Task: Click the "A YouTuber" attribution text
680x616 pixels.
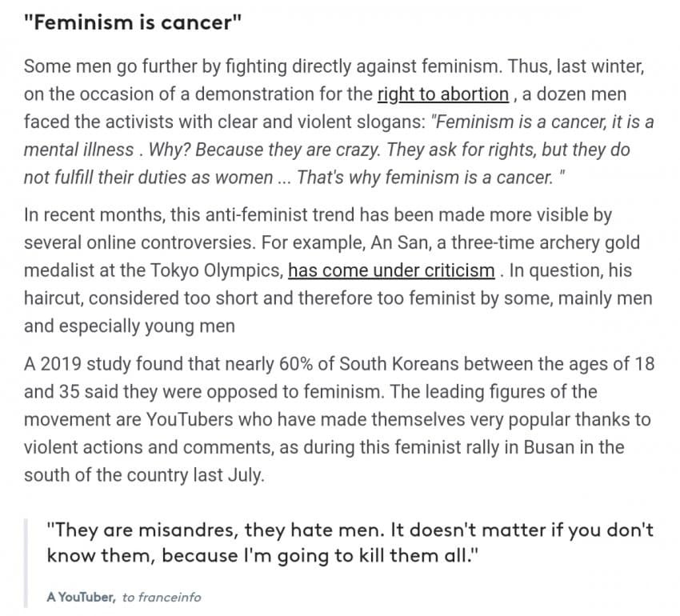Action: pyautogui.click(x=81, y=598)
